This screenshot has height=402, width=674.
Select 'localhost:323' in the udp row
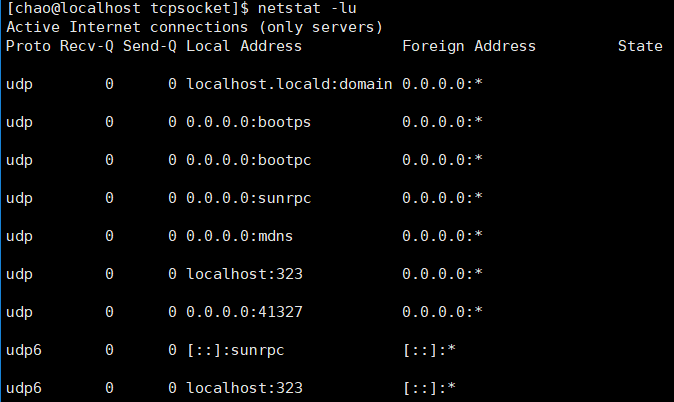244,274
